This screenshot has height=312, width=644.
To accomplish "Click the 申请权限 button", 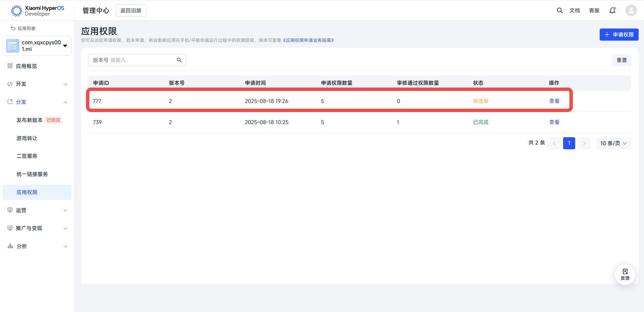I will [x=619, y=35].
